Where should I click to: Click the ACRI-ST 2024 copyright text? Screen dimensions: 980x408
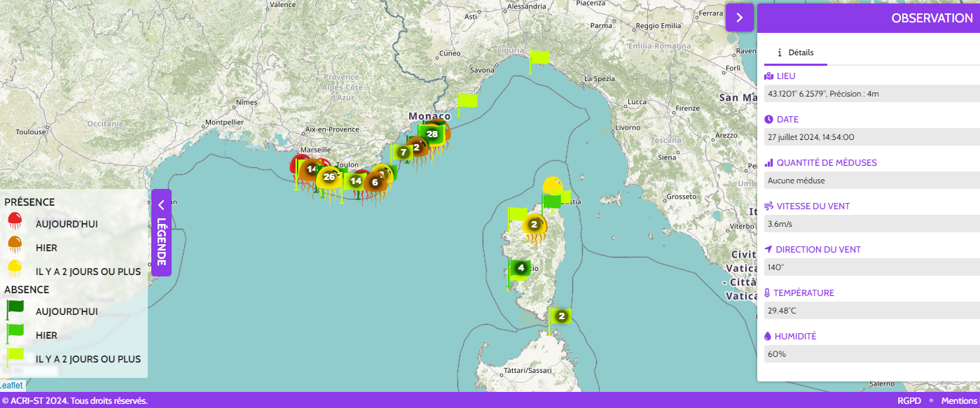[x=74, y=401]
